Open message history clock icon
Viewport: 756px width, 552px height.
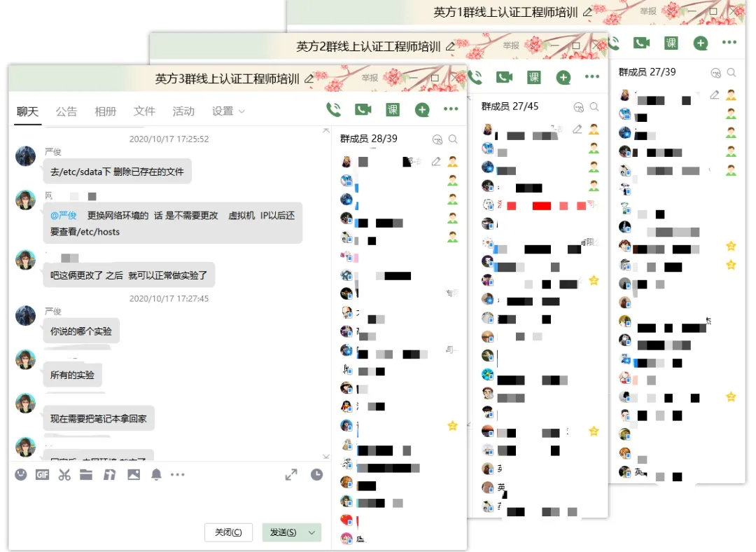click(317, 474)
